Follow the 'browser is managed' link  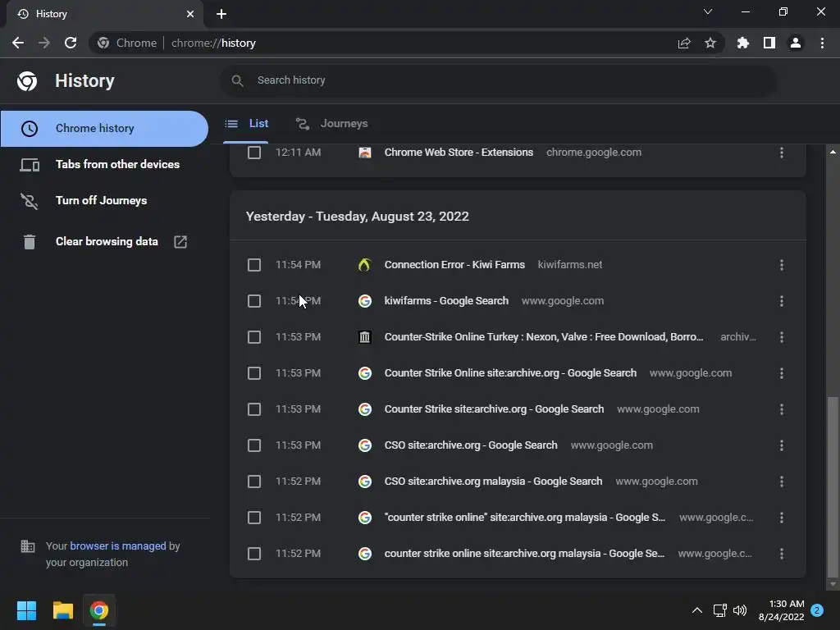click(x=118, y=546)
